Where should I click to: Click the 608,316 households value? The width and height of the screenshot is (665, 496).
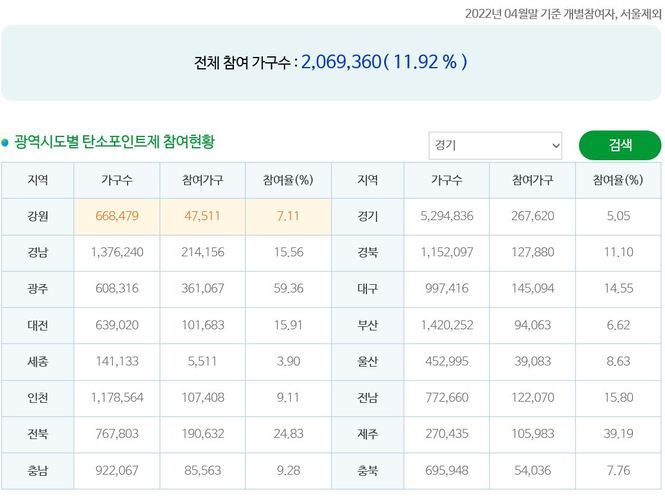click(x=117, y=289)
